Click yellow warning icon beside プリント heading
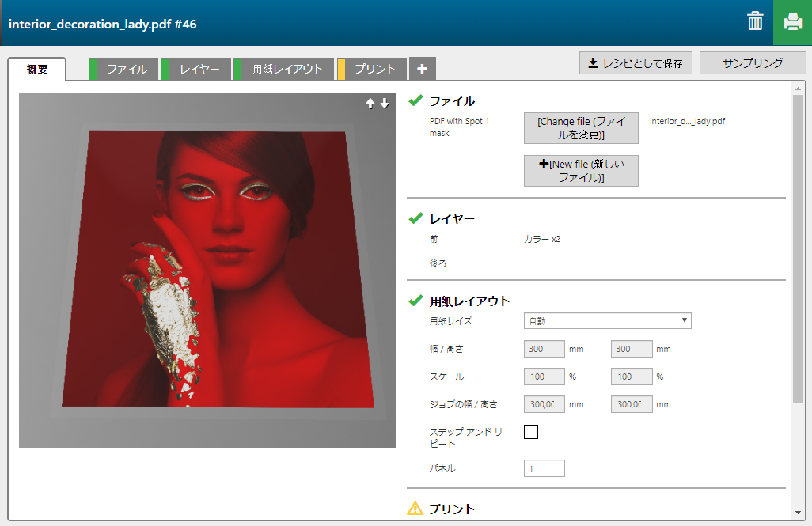 click(x=415, y=509)
